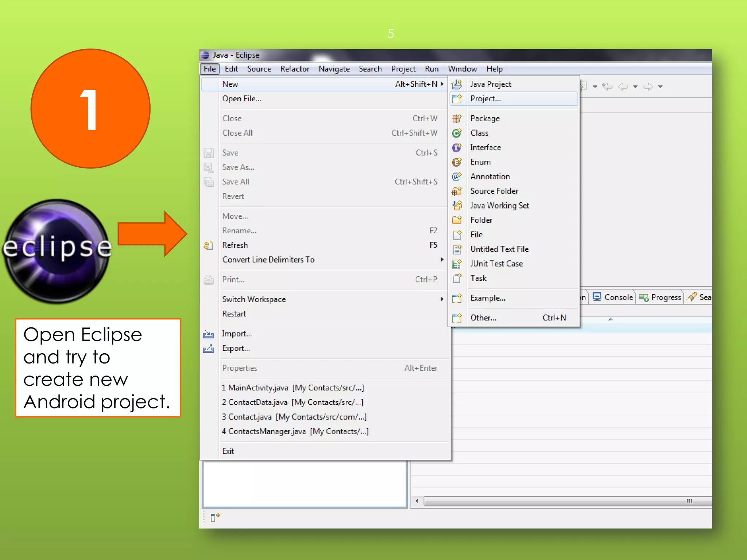The image size is (747, 560).
Task: Open recent file 2 ContactData.java
Action: point(325,402)
